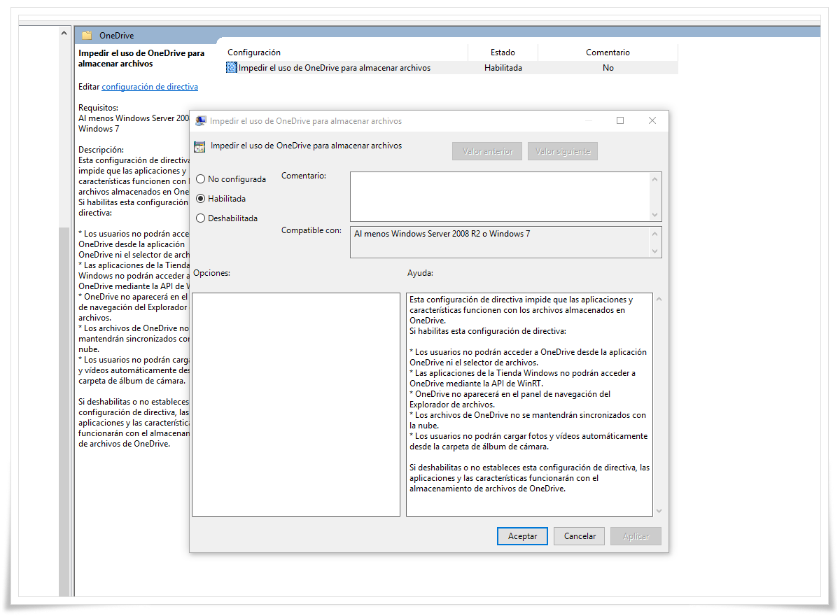
Task: Click left pane scrollbar up arrow
Action: pyautogui.click(x=64, y=34)
